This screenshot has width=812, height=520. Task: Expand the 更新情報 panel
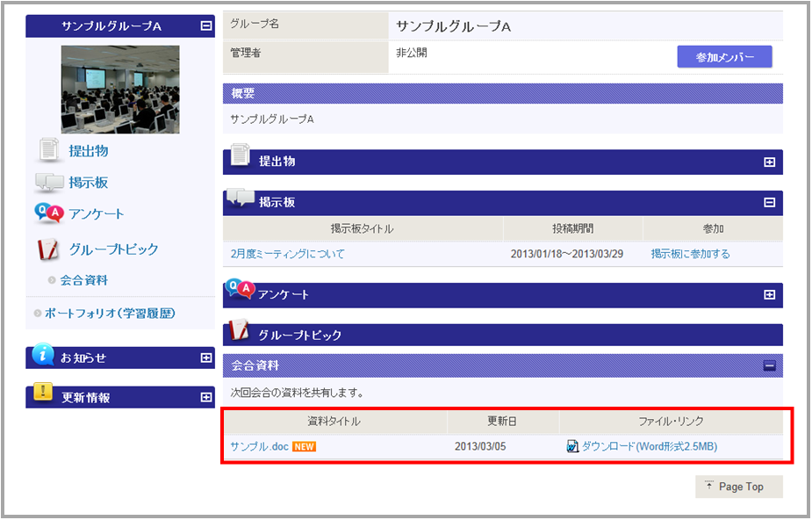(206, 397)
